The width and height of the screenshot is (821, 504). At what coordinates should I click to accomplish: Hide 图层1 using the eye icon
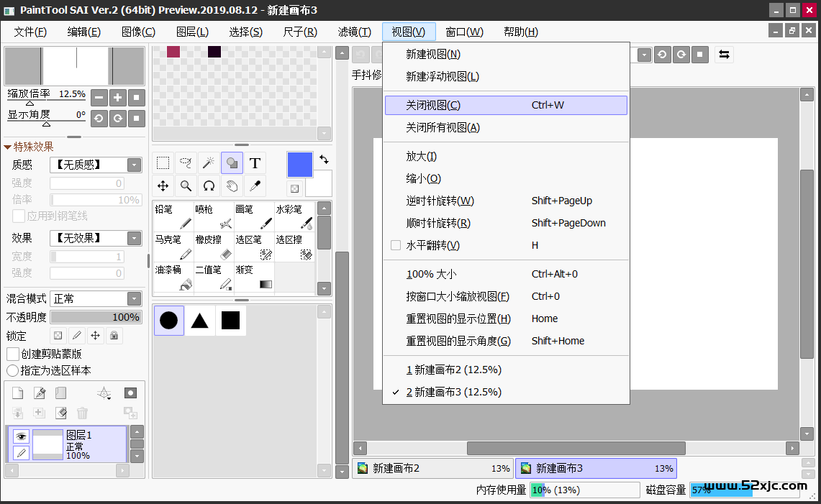21,436
